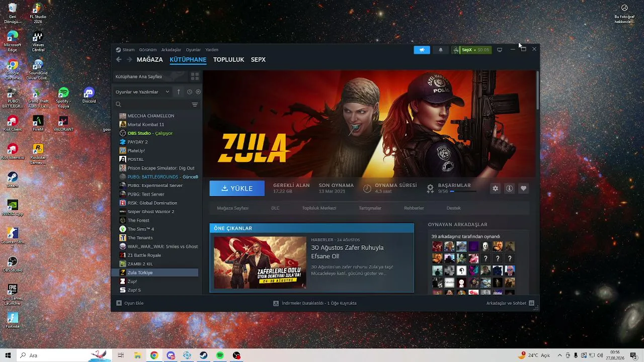Viewport: 644px width, 362px height.
Task: Open Steam announcements megaphone button
Action: click(422, 50)
